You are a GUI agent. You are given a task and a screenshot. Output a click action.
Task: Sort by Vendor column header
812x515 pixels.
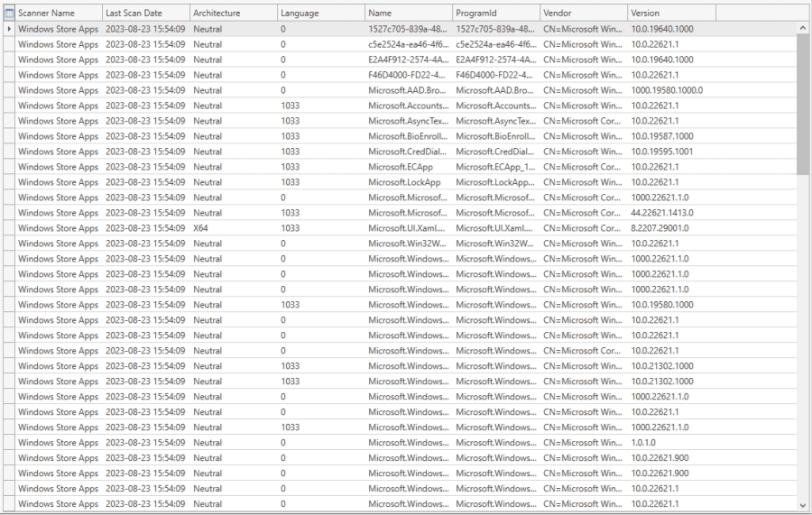(584, 14)
